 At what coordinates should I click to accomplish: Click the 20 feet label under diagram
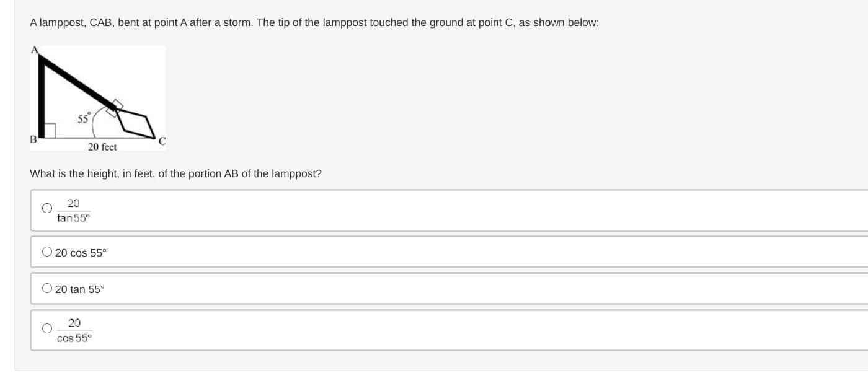pos(102,147)
